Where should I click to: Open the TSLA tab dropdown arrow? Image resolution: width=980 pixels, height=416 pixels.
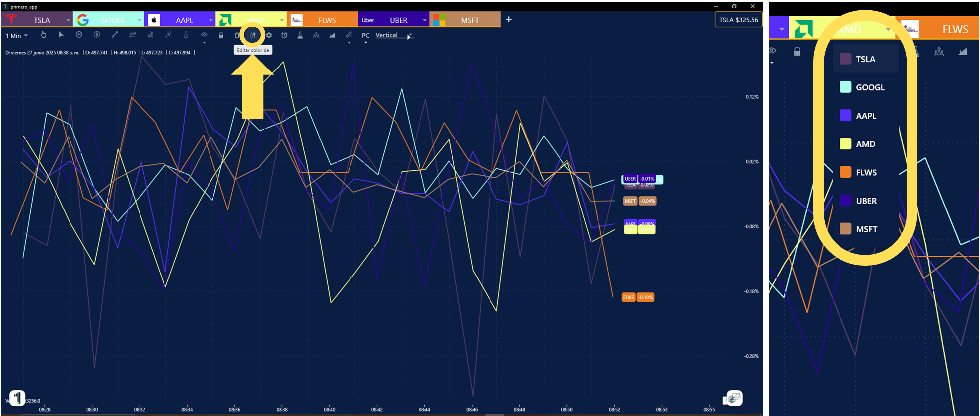68,20
